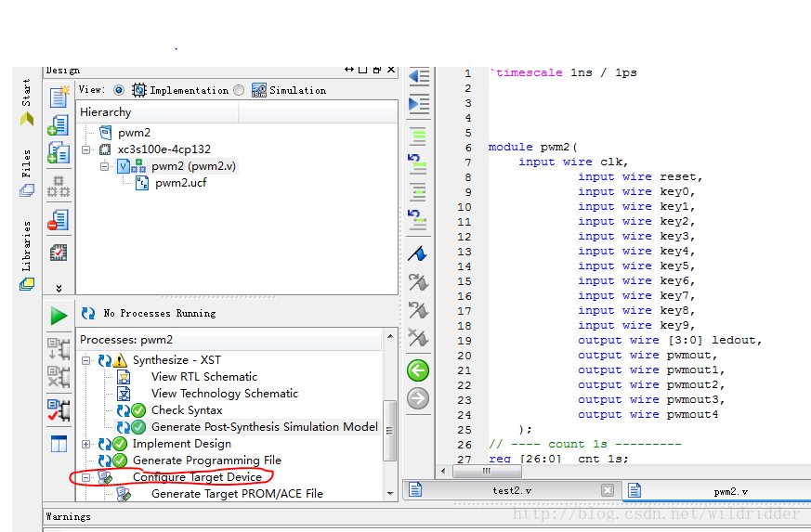Viewport: 811px width, 532px height.
Task: Select the pwm2 project node
Action: coord(134,133)
